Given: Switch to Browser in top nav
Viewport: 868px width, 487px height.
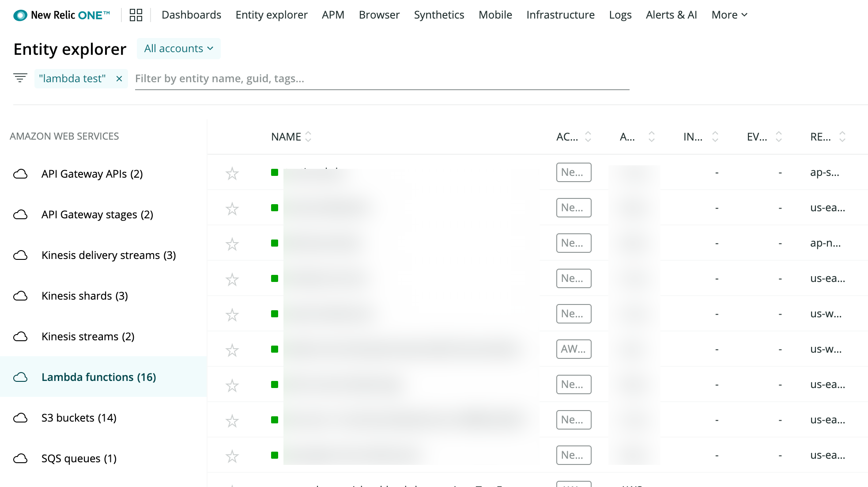Looking at the screenshot, I should 379,15.
